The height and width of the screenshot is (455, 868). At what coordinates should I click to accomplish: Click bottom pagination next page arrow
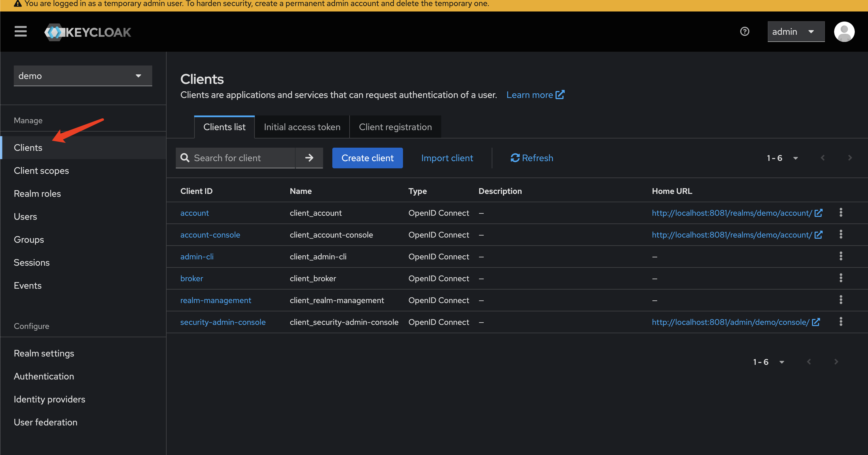coord(836,362)
